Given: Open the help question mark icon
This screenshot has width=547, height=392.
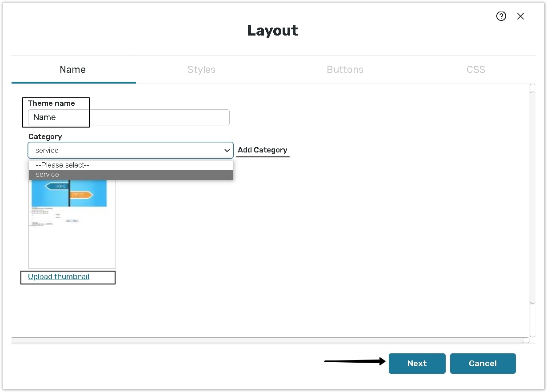Looking at the screenshot, I should click(x=501, y=16).
